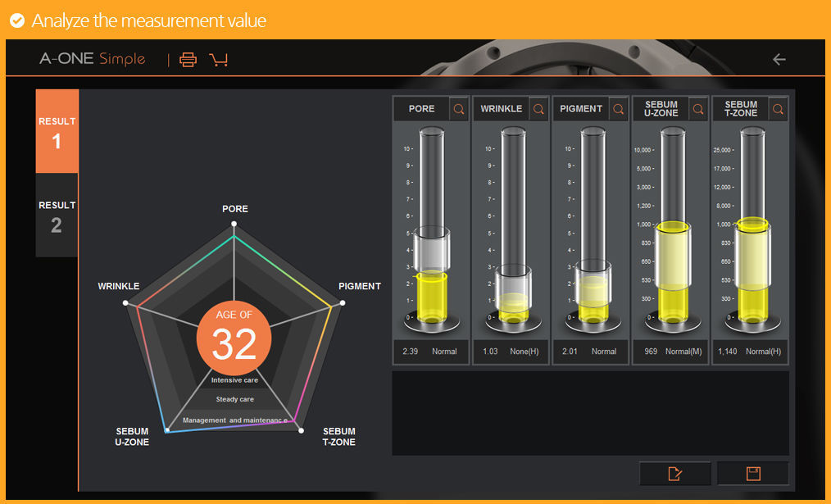Open the SEBUM T-ZONE magnifier icon
This screenshot has width=831, height=504.
coord(778,109)
